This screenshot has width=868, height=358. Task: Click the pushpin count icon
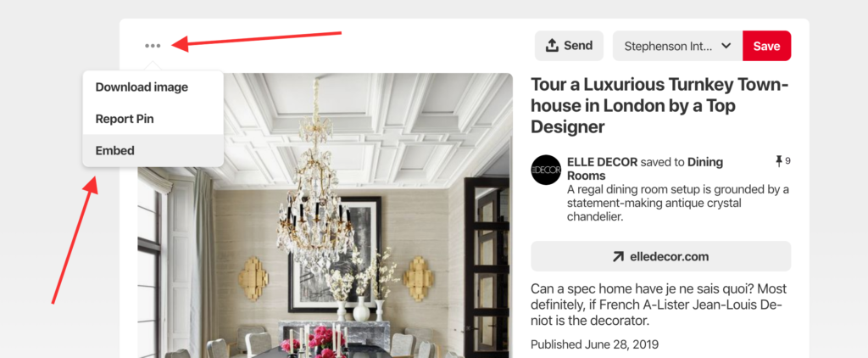[779, 161]
